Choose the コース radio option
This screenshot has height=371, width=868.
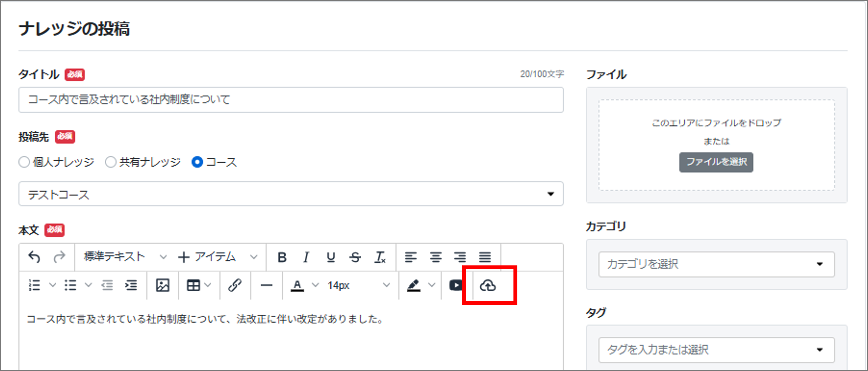coord(197,162)
